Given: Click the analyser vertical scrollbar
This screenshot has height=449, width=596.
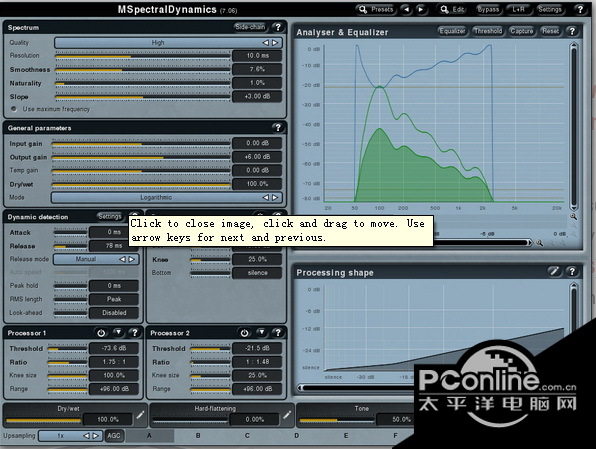Looking at the screenshot, I should point(574,127).
